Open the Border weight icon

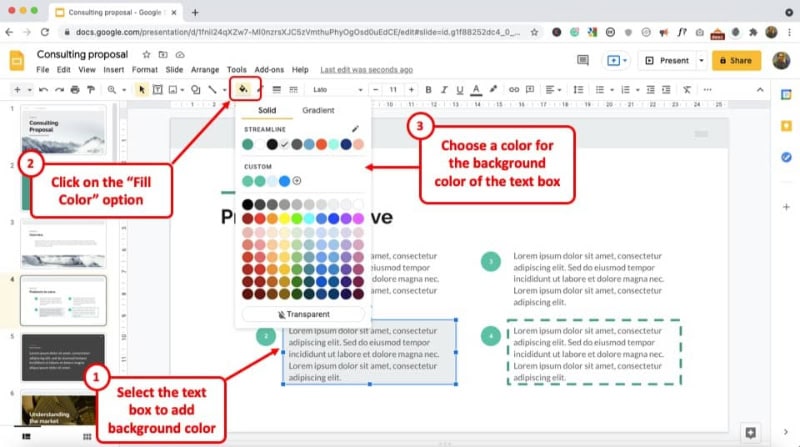pyautogui.click(x=277, y=90)
